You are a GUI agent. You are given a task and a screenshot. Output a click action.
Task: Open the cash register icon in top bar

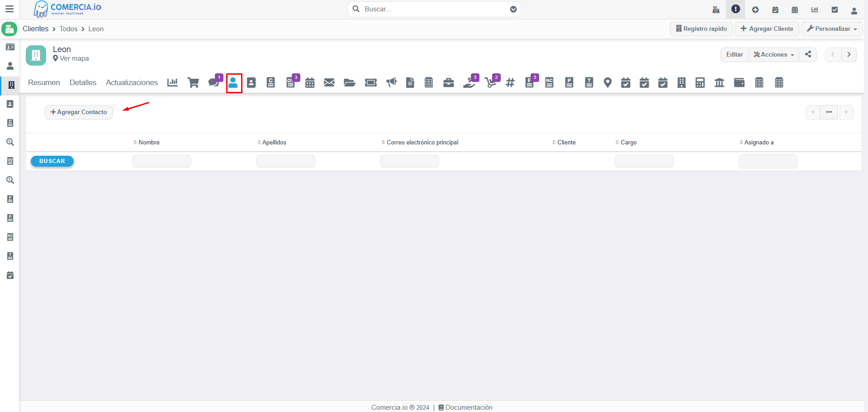click(x=716, y=10)
